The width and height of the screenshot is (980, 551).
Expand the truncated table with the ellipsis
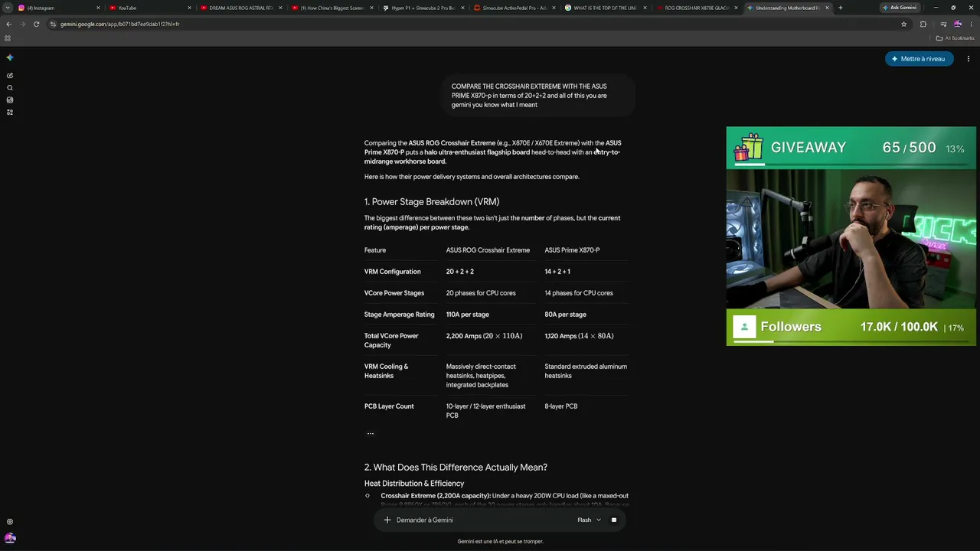point(371,434)
